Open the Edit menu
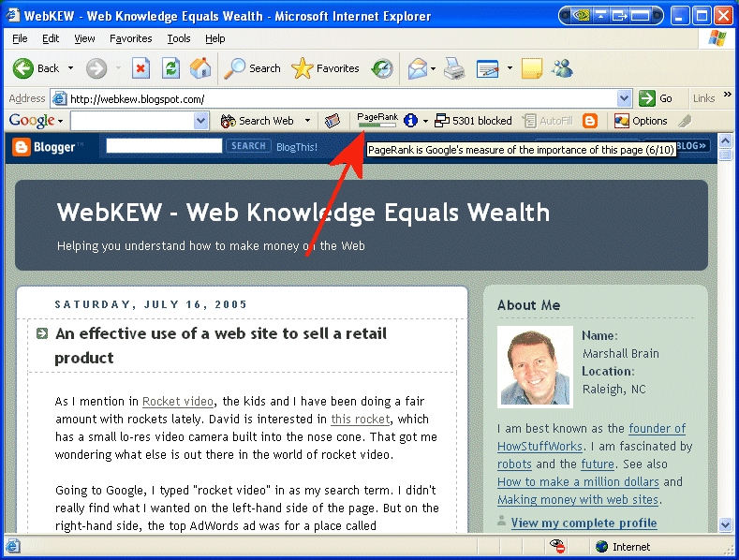The image size is (739, 560). click(51, 38)
